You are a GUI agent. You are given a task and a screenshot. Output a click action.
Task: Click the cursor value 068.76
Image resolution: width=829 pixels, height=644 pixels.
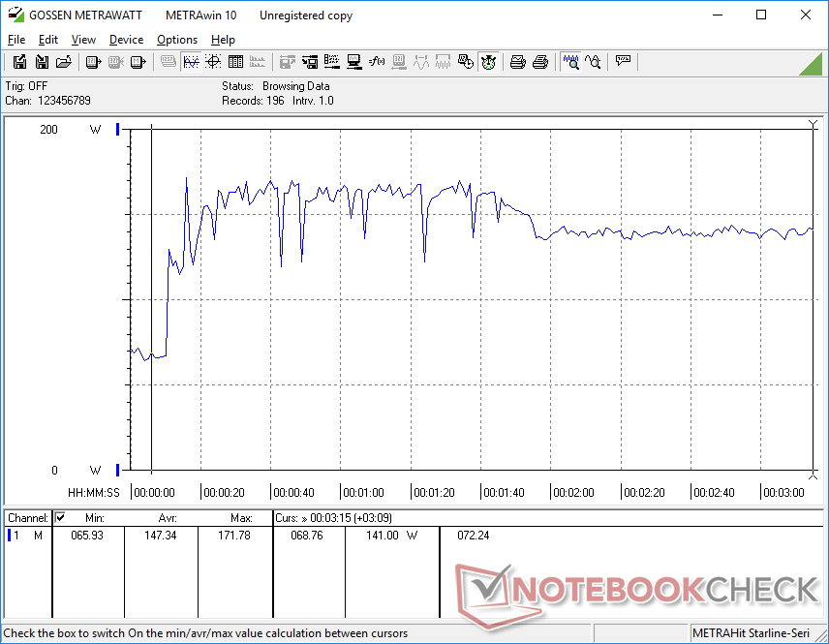click(x=307, y=536)
